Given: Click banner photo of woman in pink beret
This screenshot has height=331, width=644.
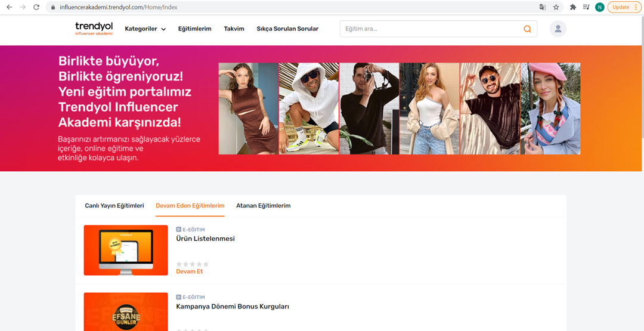Looking at the screenshot, I should tap(550, 109).
